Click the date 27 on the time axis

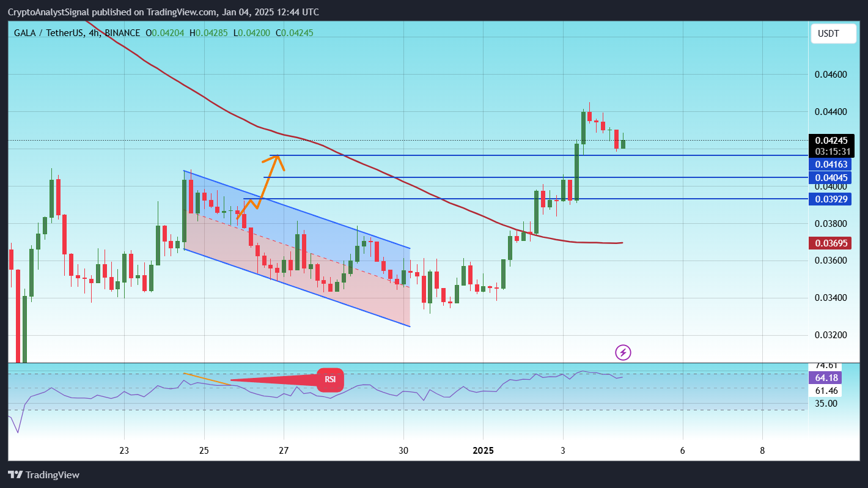284,451
